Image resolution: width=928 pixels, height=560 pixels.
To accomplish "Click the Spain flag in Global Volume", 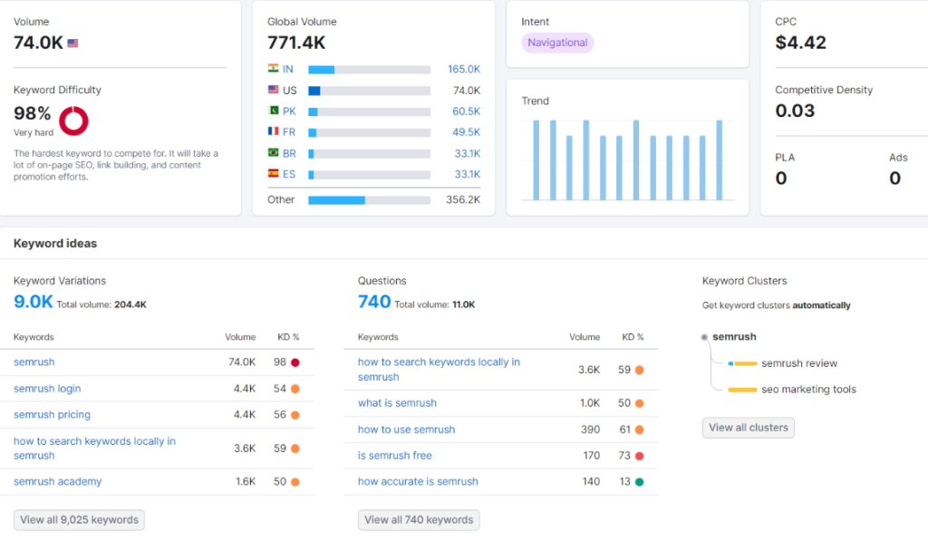I will point(271,173).
